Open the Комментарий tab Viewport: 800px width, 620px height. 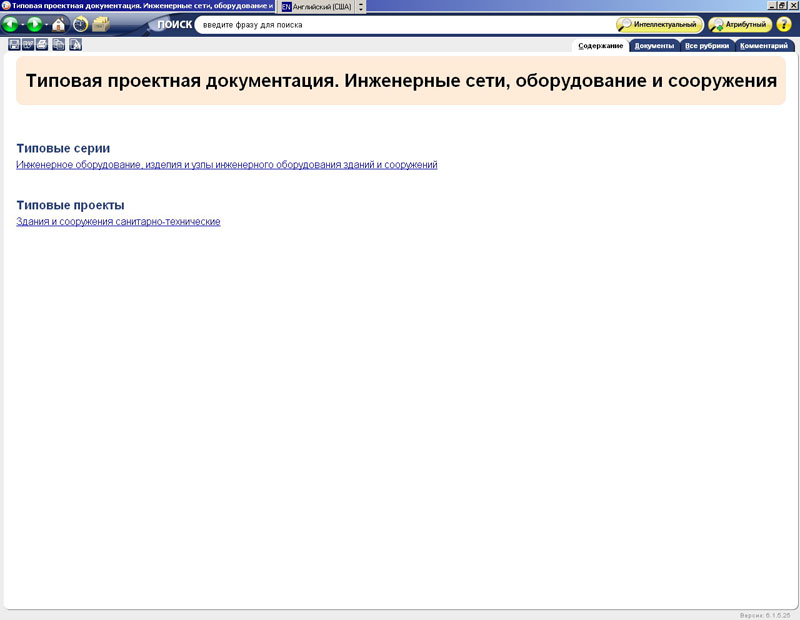point(765,45)
